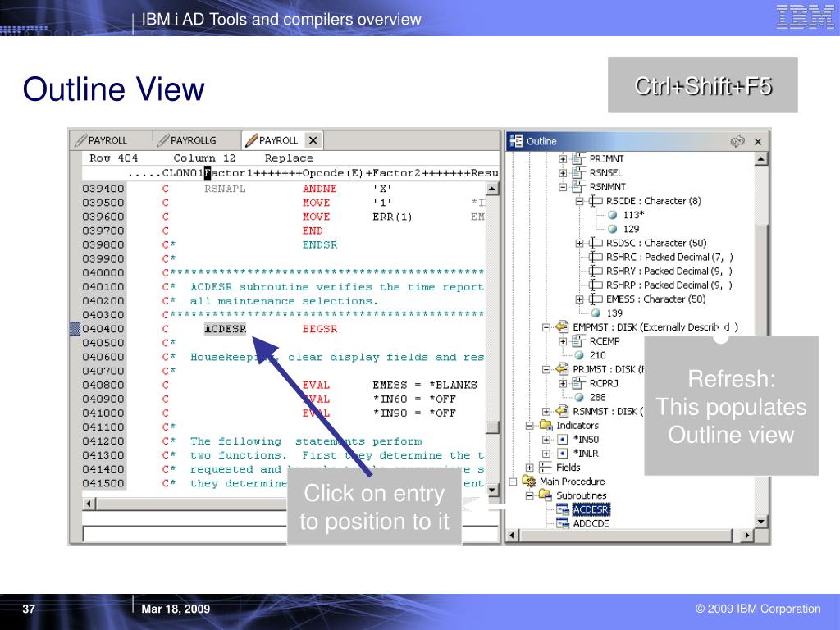Click the RCPRJ record format icon

(x=578, y=383)
